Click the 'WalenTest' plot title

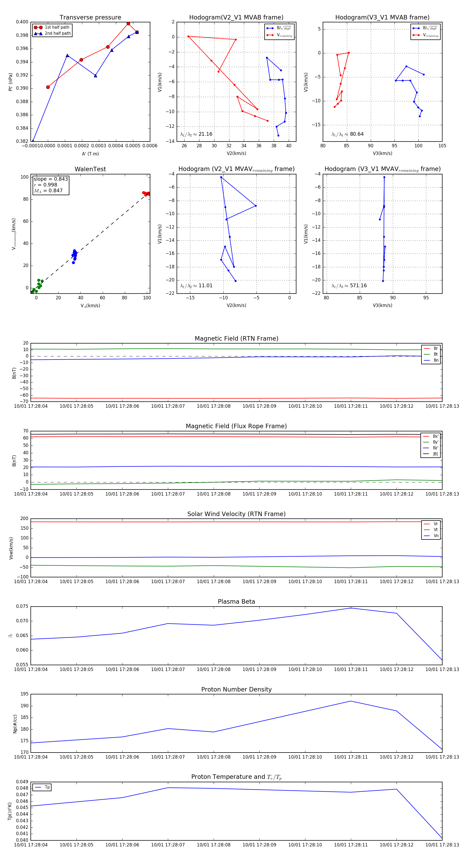point(90,169)
